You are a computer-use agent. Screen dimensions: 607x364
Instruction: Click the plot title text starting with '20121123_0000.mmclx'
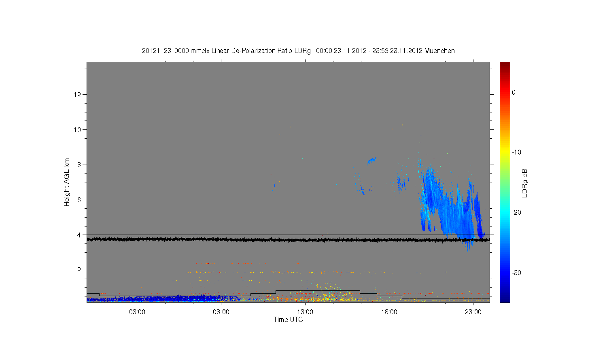(298, 51)
